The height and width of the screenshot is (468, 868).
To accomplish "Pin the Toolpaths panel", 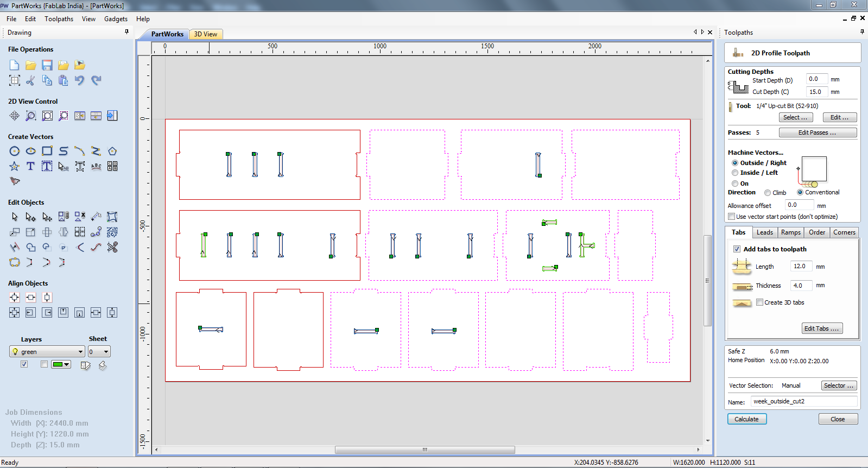I will (862, 32).
